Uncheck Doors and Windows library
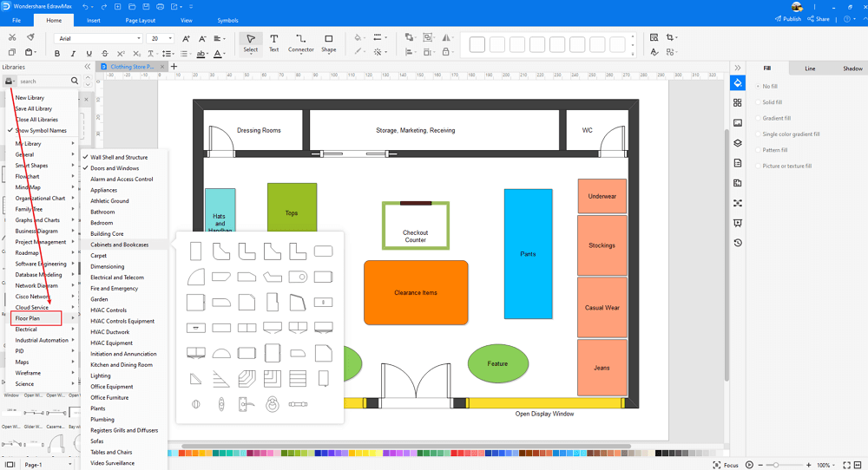 tap(115, 168)
